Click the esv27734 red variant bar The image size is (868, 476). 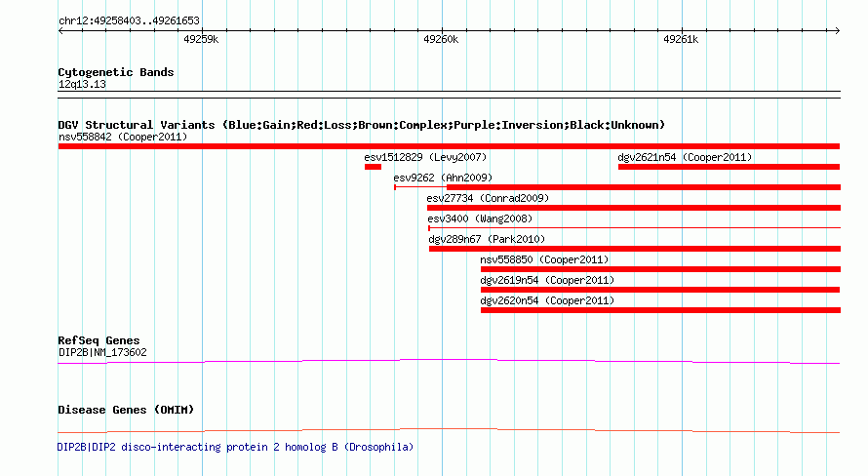coord(634,208)
